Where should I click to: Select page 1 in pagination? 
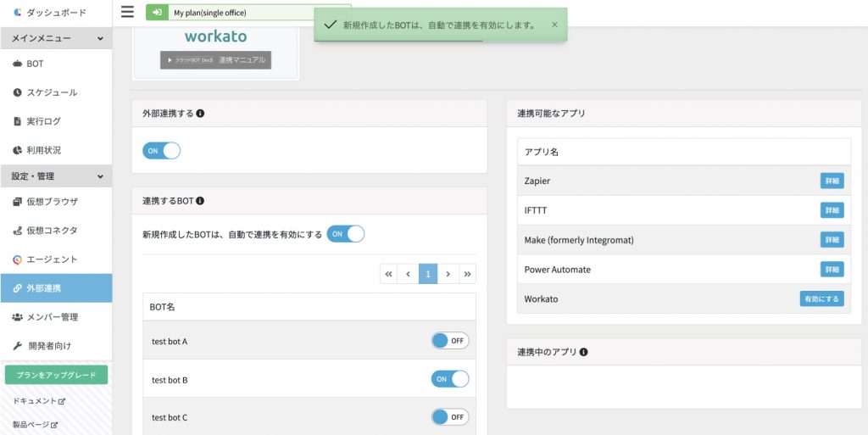point(428,274)
